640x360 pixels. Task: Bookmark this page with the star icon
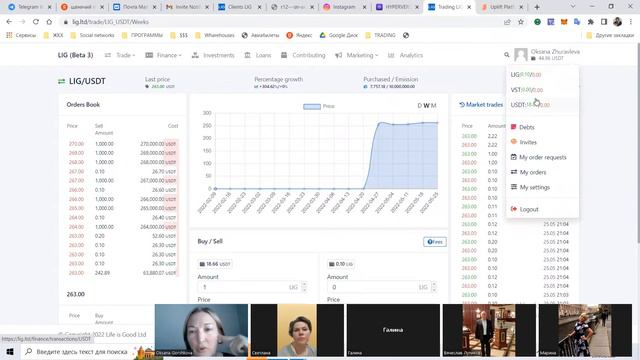point(521,22)
